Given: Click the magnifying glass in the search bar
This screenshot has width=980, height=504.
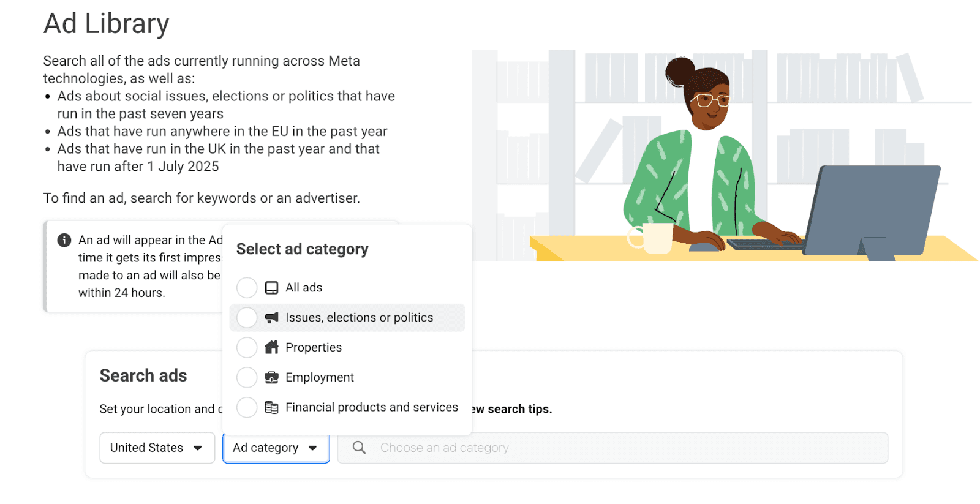Looking at the screenshot, I should coord(359,448).
